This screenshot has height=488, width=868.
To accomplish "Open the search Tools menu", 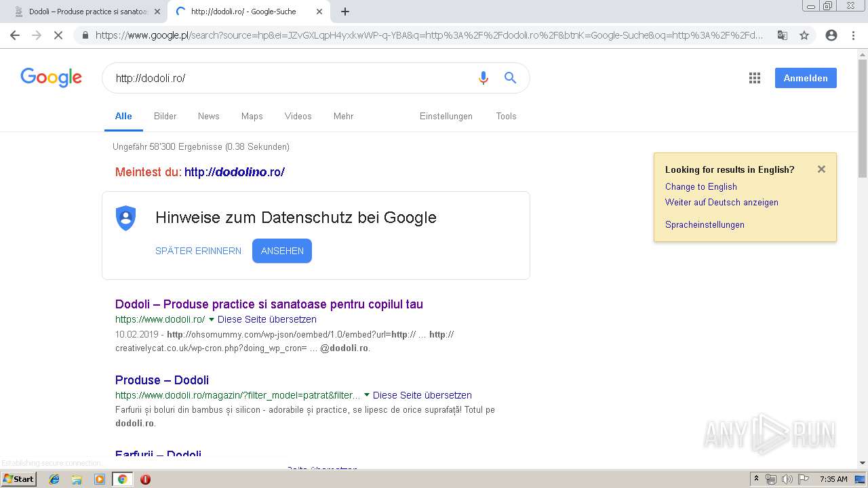I will point(506,116).
